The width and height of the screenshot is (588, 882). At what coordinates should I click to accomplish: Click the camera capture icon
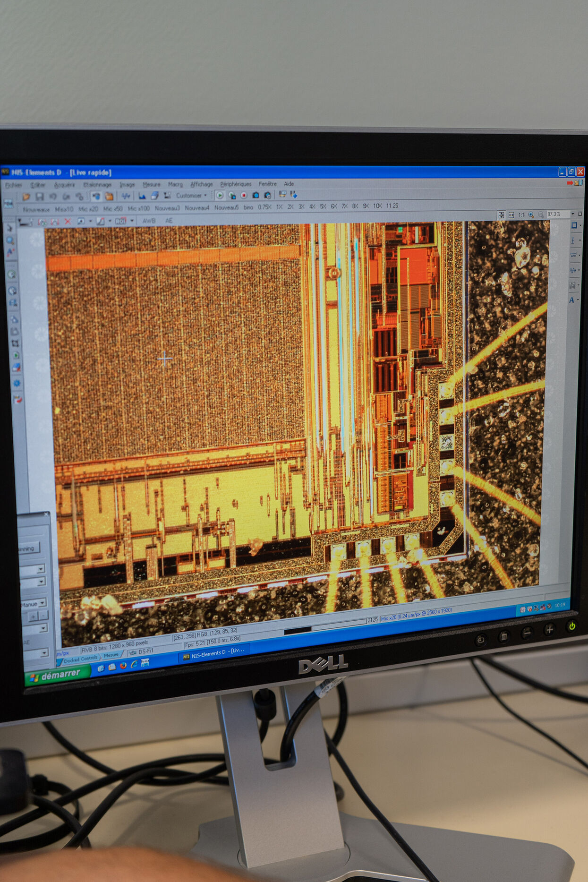tap(256, 195)
